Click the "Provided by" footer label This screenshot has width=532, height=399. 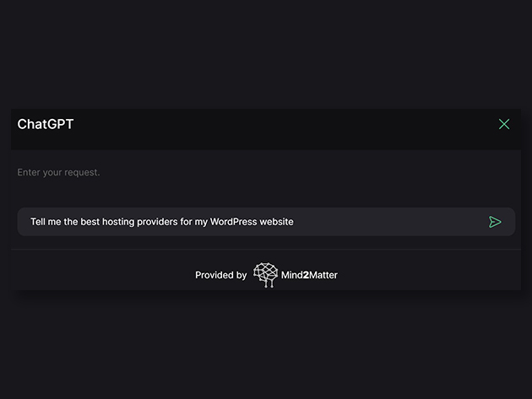click(221, 275)
